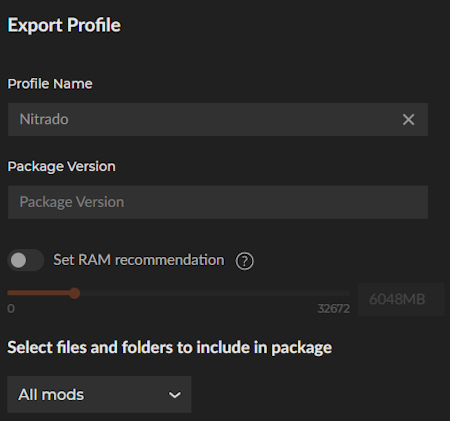The image size is (450, 421).
Task: Click the Select files and folders heading
Action: (x=170, y=348)
